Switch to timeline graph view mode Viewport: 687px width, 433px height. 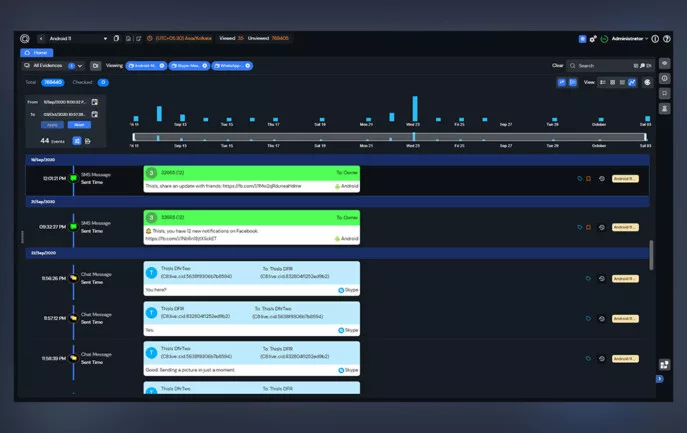pos(632,82)
